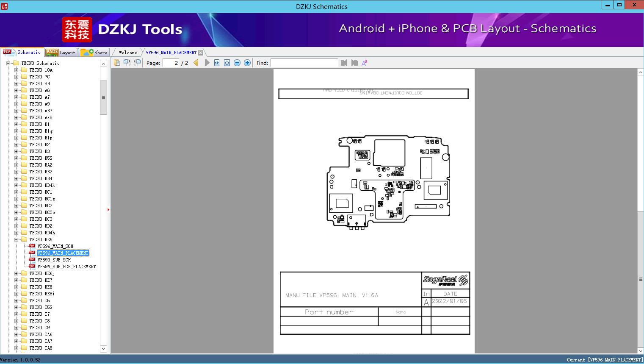Expand the TECNO 7C folder
Image resolution: width=644 pixels, height=364 pixels.
coord(16,77)
